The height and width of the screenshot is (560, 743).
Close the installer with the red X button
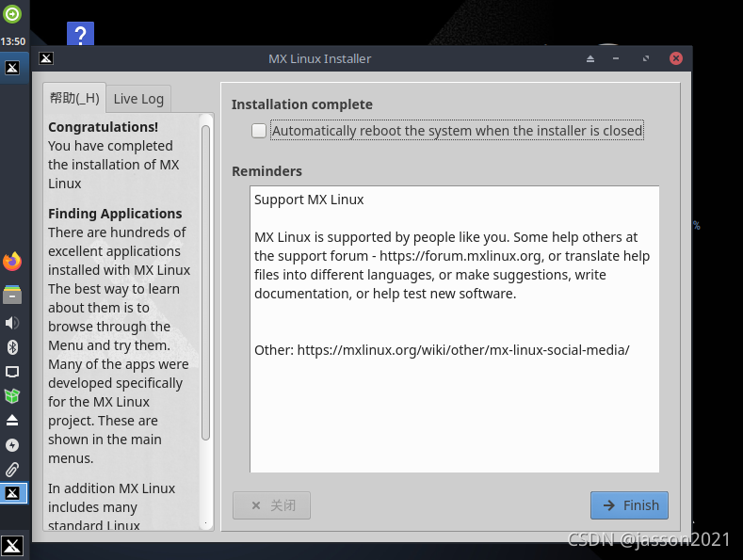(x=676, y=58)
